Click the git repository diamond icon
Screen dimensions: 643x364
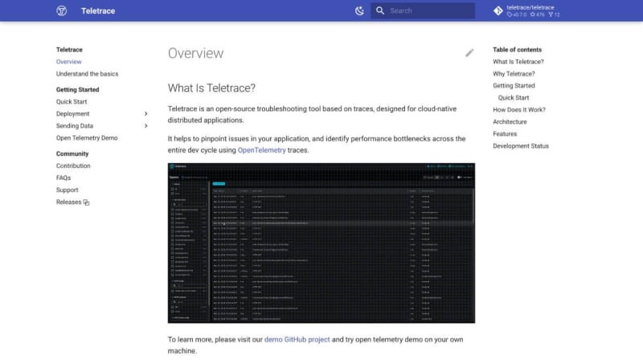(x=498, y=10)
